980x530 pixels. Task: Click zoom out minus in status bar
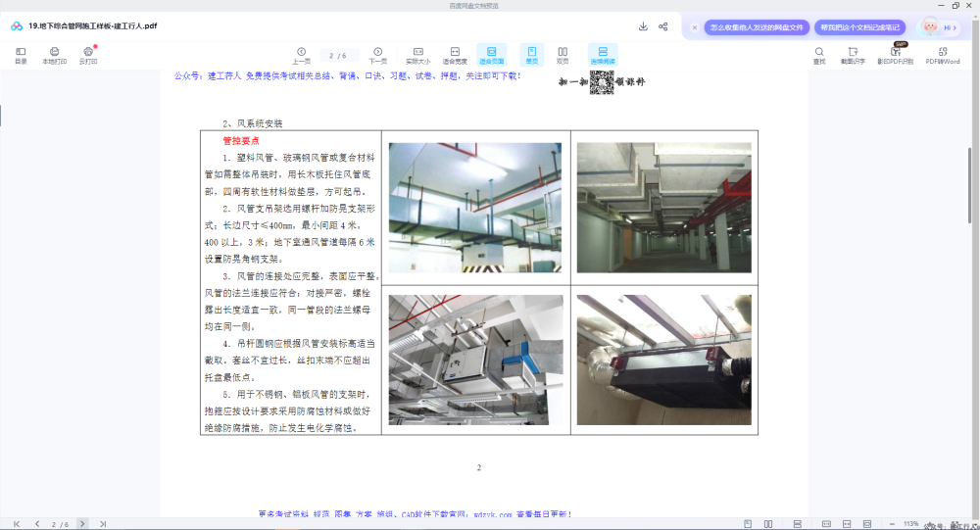pyautogui.click(x=892, y=524)
